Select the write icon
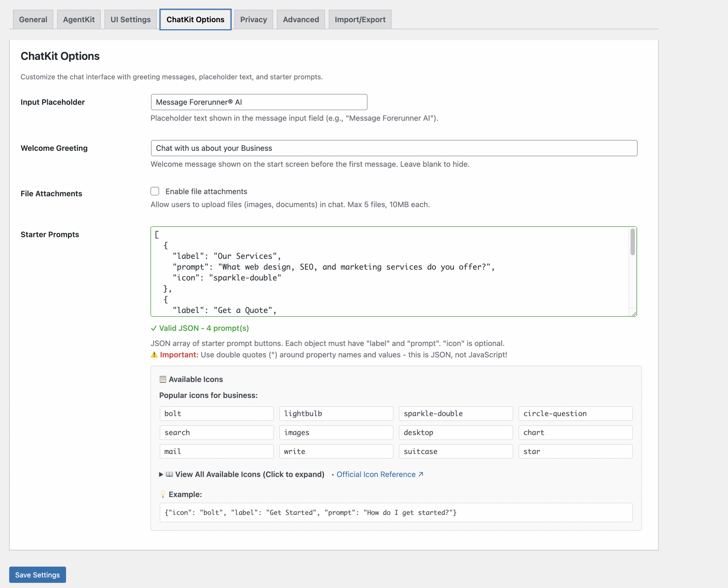728x588 pixels. coord(336,451)
